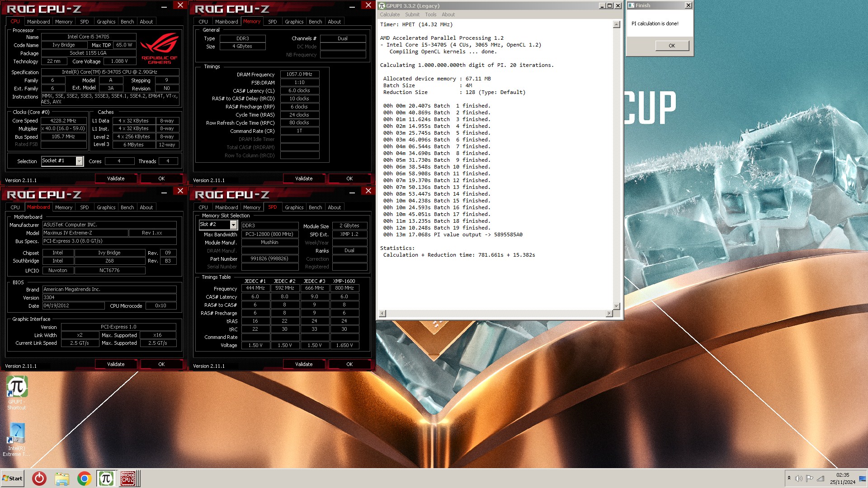Open Bench tab in the DRAM timings window

(x=316, y=22)
